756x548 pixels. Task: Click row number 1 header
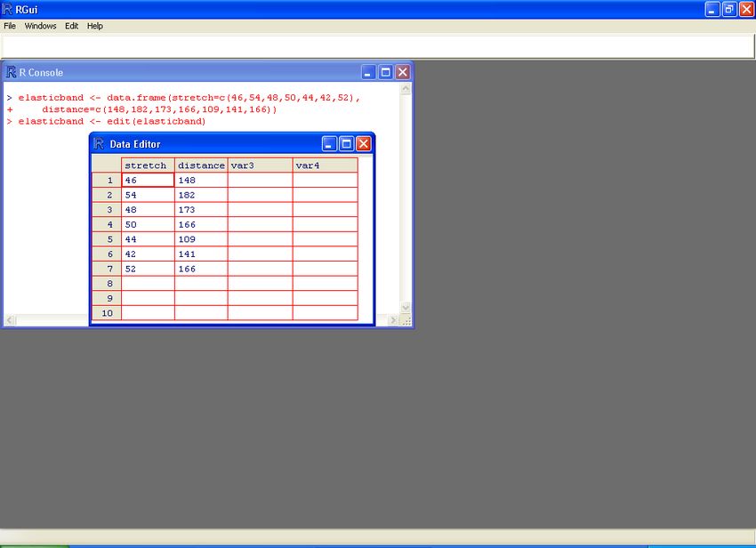coord(107,180)
